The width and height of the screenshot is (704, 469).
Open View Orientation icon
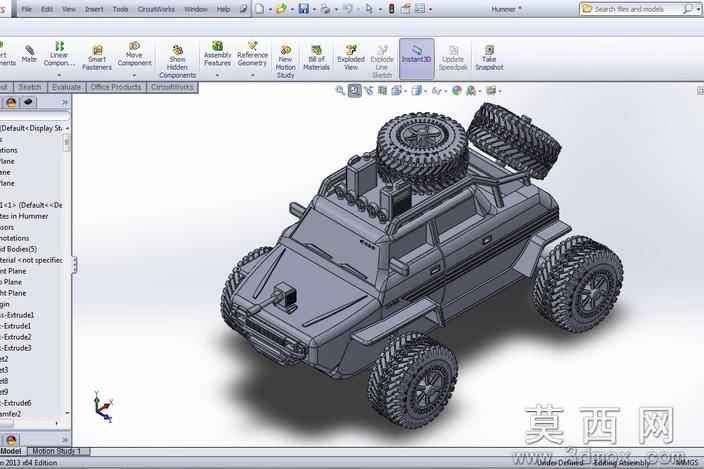[396, 91]
